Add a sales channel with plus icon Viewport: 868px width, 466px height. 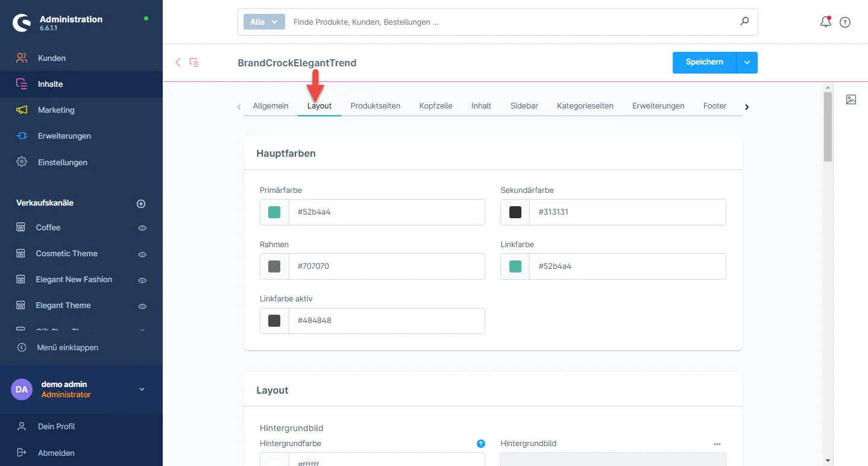coord(141,204)
